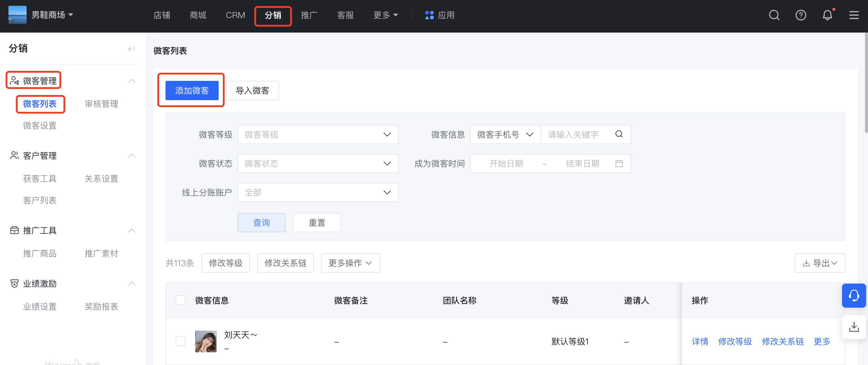Toggle the select-all checkbox in table header
Viewport: 868px width, 365px height.
pos(181,300)
